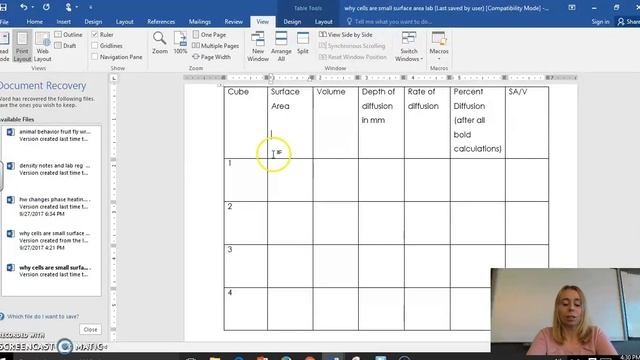Click 'Which file do I want to save?' link
The height and width of the screenshot is (360, 640).
tap(43, 316)
